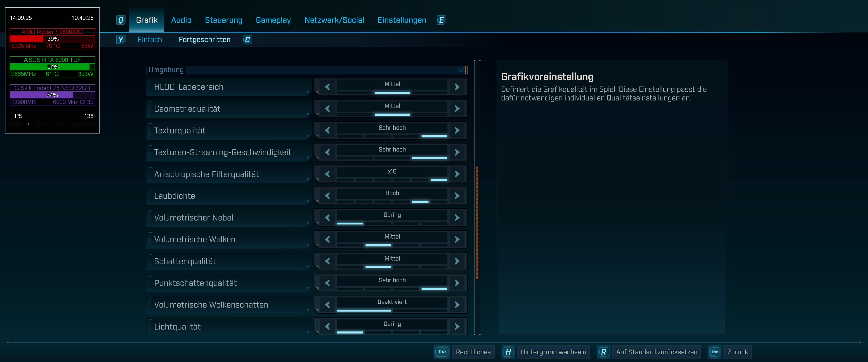Decrease Anisotropische Filterqualität with left arrow
The width and height of the screenshot is (868, 362).
pos(327,174)
